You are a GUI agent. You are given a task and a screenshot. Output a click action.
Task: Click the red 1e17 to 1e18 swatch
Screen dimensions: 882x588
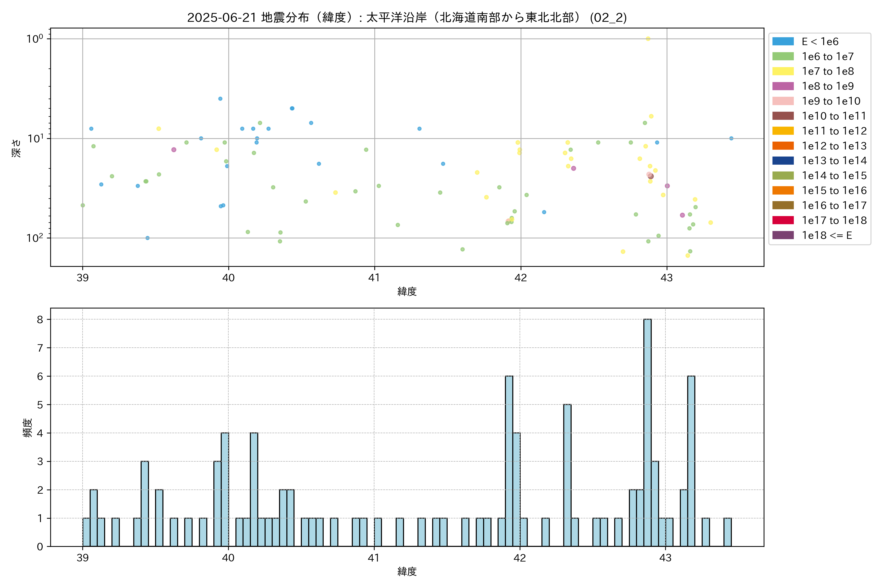click(783, 220)
